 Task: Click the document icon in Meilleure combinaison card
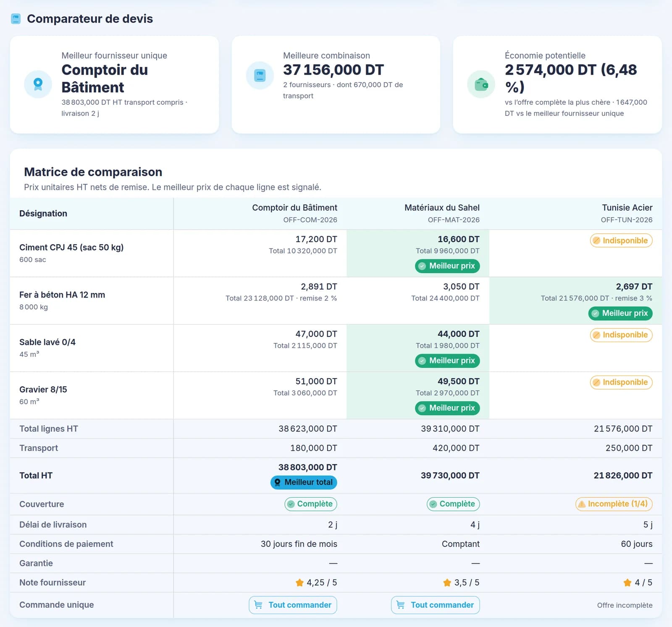pyautogui.click(x=260, y=76)
